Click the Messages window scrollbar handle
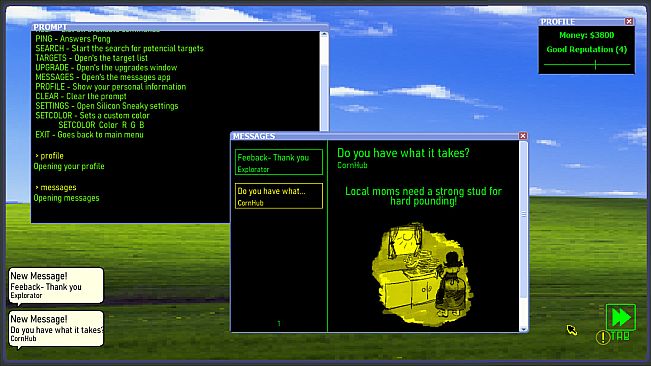Viewport: 651px width, 366px height. [524, 214]
